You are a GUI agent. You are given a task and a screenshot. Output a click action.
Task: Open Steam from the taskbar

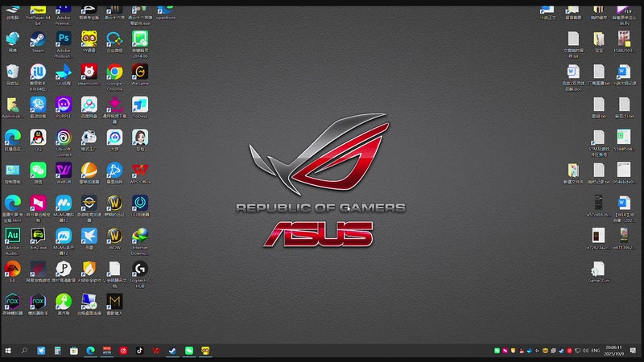point(172,351)
